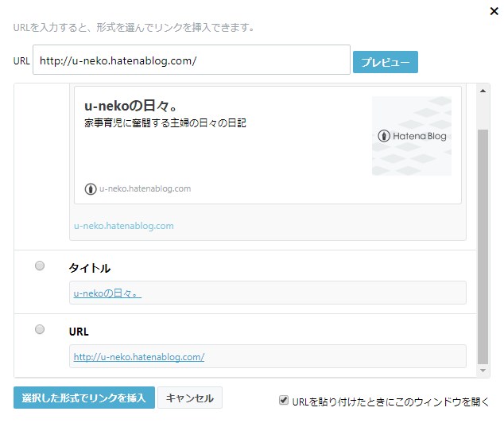Click the プレビュー preview button
Screen dimensions: 504x423
point(385,62)
